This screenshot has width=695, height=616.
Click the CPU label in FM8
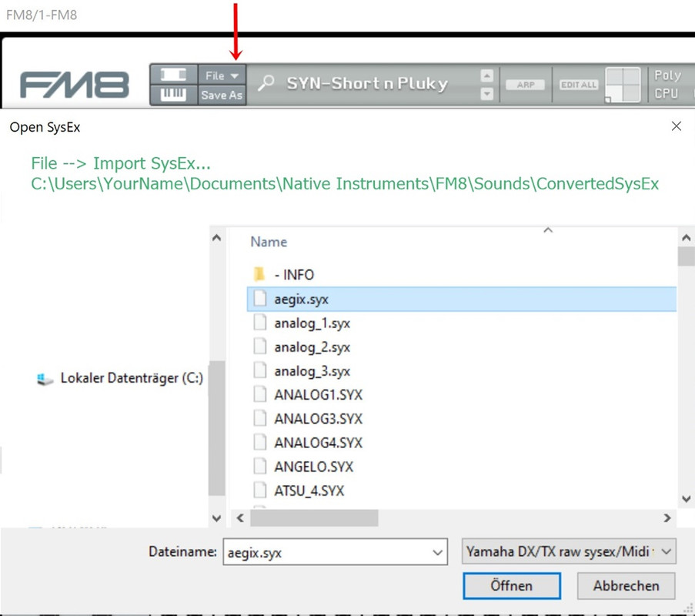click(667, 94)
